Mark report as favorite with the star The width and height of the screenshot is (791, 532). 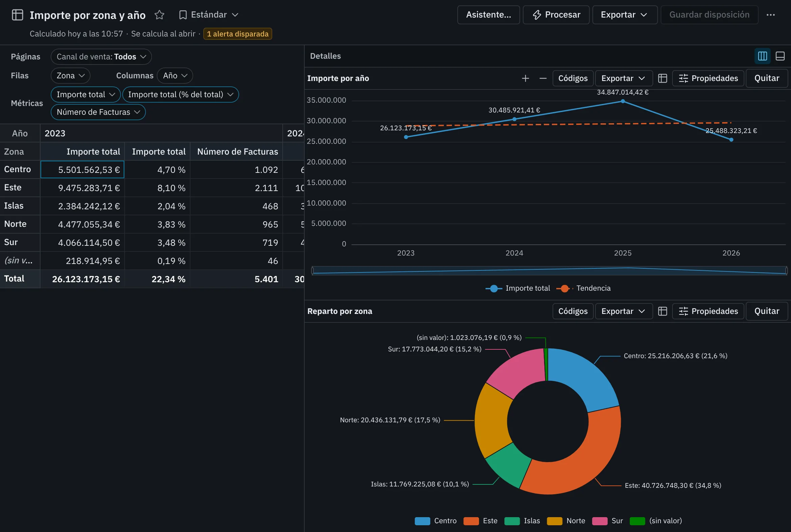159,15
